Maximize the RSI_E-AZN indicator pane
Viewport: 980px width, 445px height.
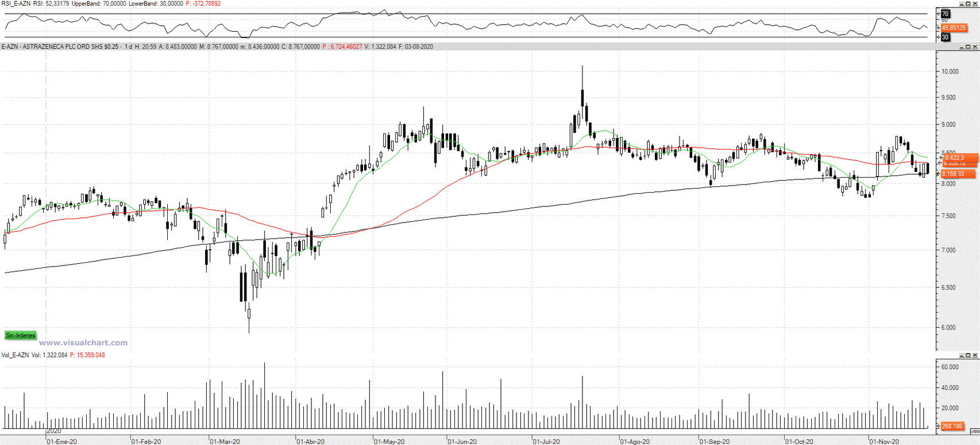pos(968,3)
